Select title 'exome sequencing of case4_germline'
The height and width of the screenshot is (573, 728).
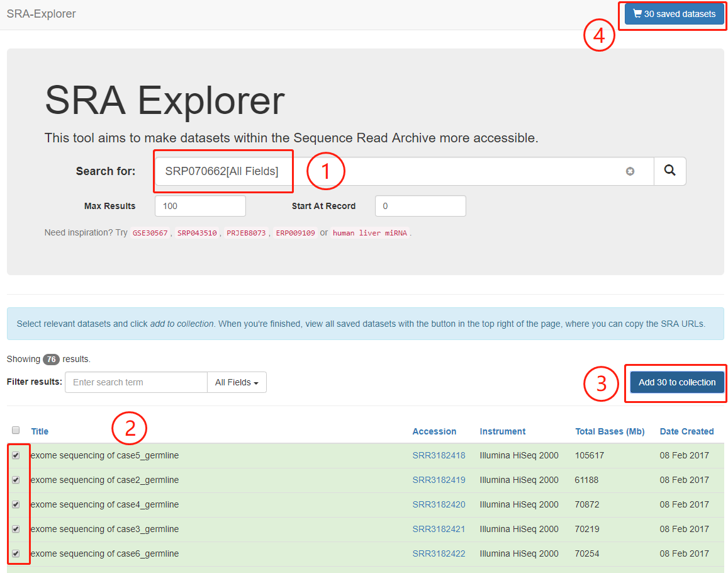[x=104, y=505]
